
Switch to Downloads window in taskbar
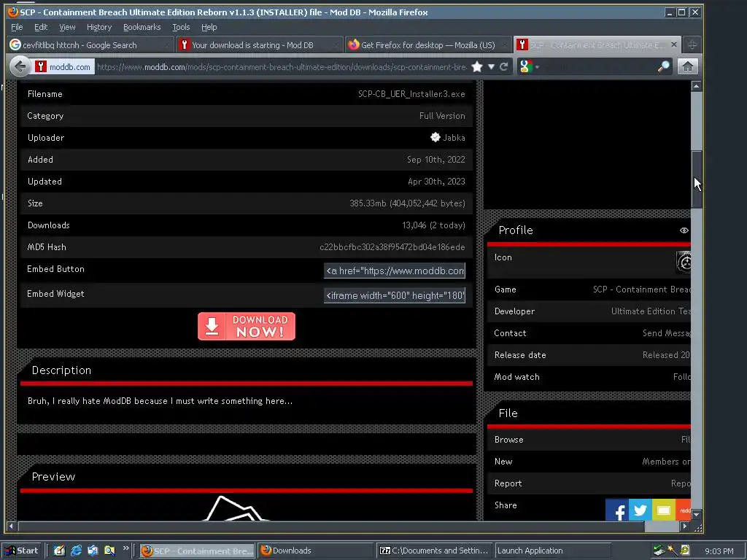[x=315, y=551]
